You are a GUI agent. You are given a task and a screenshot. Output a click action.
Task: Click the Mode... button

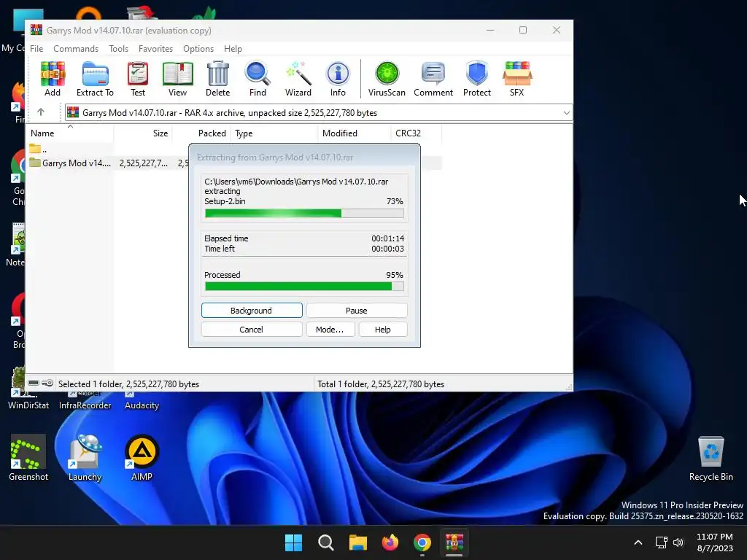click(x=330, y=330)
